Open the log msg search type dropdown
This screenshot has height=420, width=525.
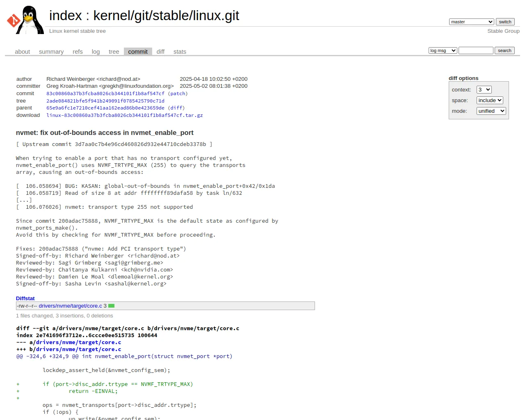pos(443,50)
